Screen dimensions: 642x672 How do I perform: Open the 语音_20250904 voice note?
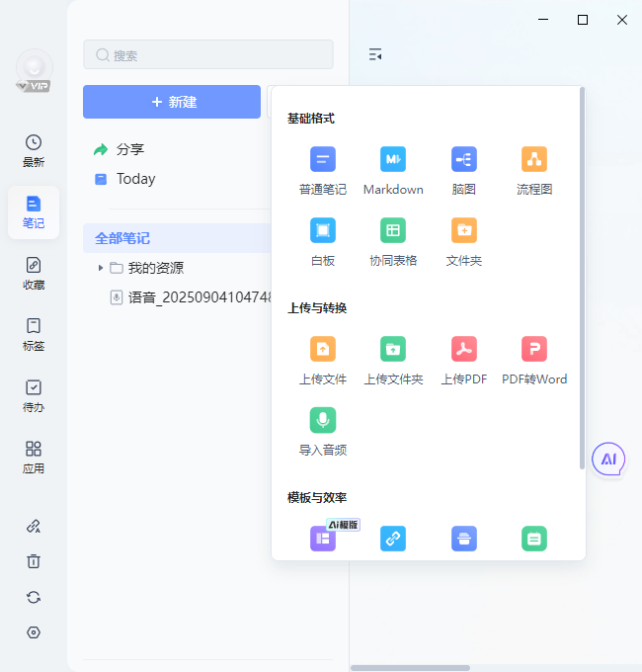[x=191, y=297]
